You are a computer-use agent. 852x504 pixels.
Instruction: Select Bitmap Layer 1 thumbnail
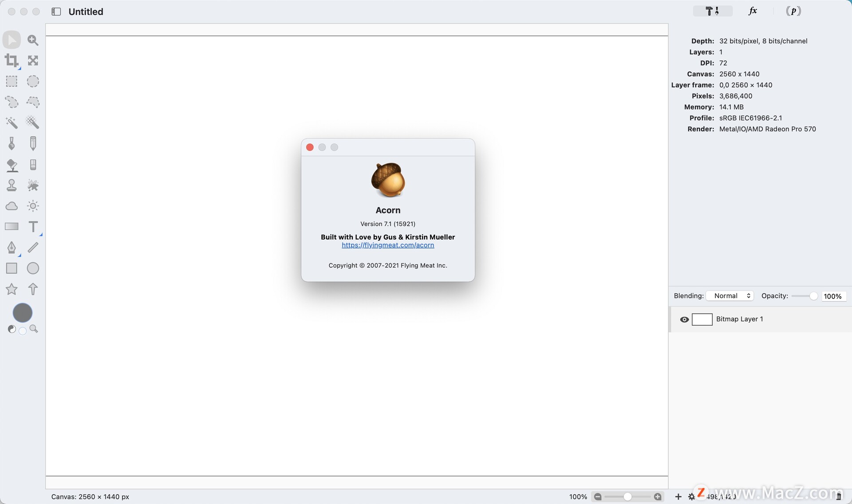coord(702,319)
